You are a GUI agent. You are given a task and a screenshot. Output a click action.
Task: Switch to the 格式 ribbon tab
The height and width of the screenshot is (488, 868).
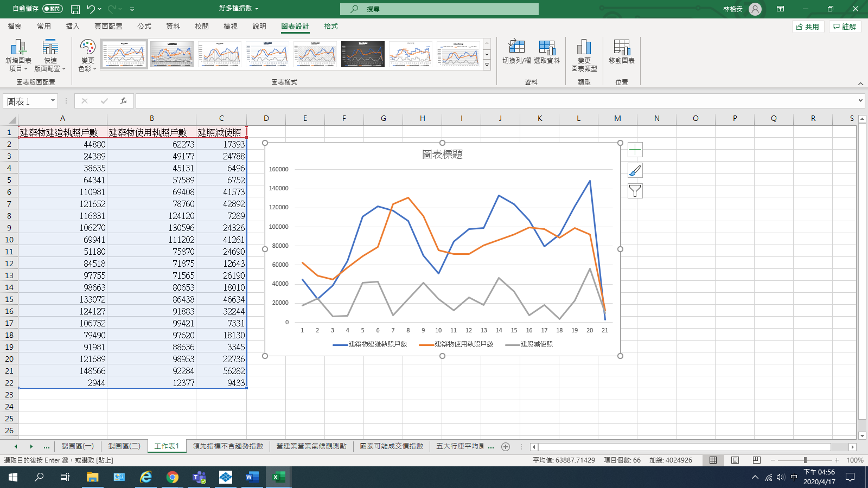(331, 27)
